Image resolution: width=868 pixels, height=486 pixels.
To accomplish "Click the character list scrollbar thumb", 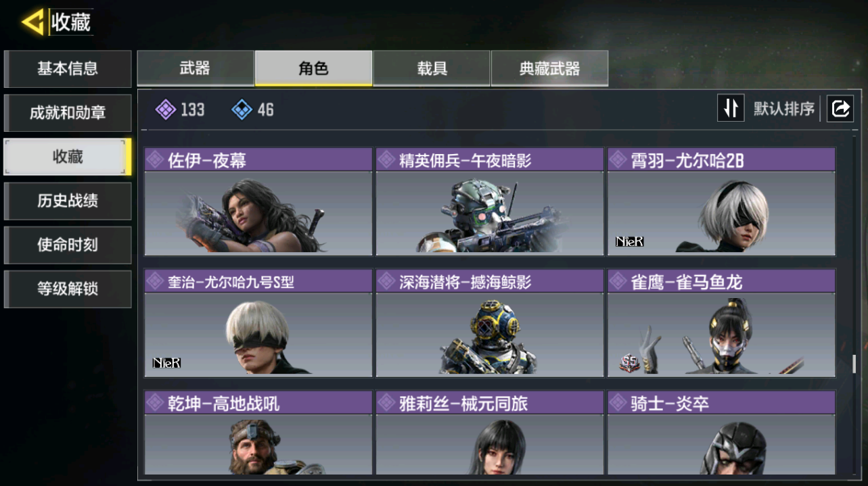I will click(x=854, y=364).
